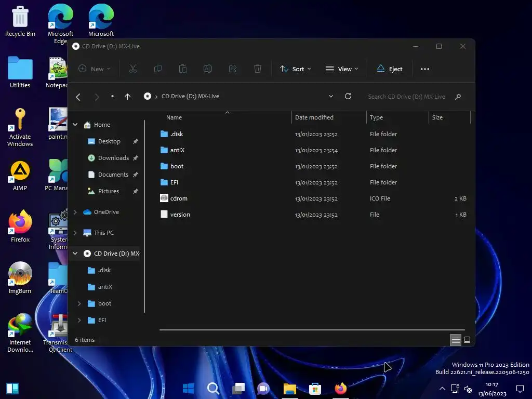Open File Explorer taskbar icon
Viewport: 532px width, 399px height.
click(290, 389)
